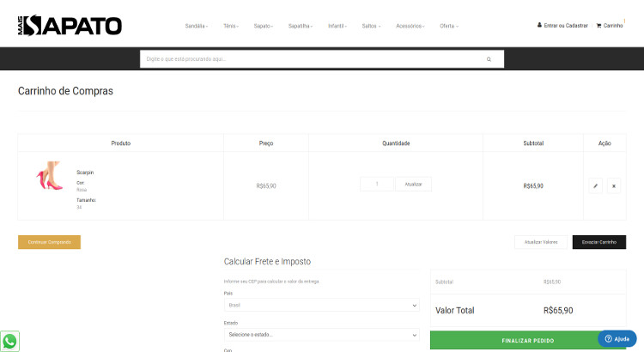
Task: Edit the Scarpin item with the pencil icon
Action: click(596, 185)
